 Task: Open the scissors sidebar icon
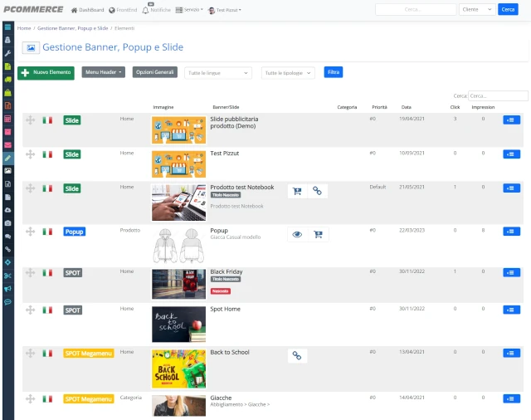pyautogui.click(x=7, y=276)
